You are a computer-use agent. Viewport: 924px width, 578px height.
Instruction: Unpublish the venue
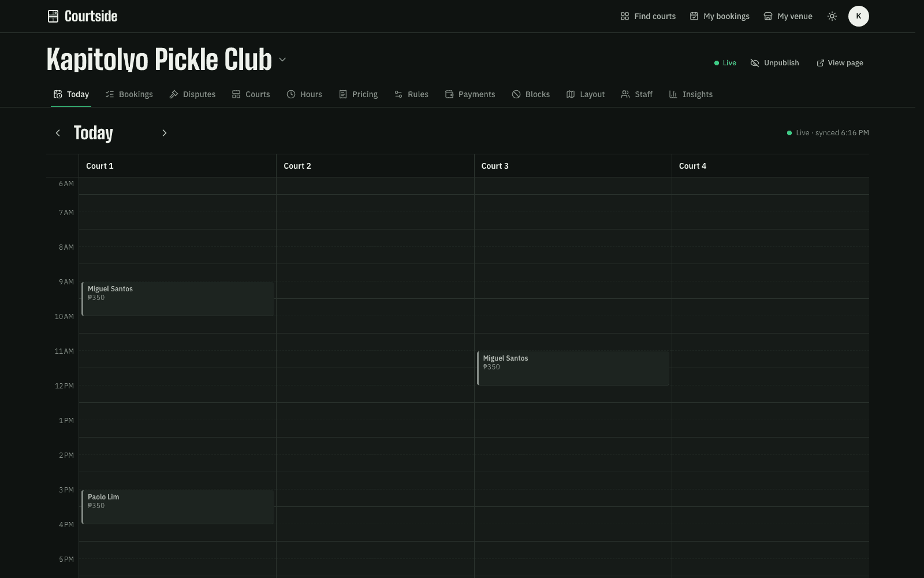click(774, 63)
